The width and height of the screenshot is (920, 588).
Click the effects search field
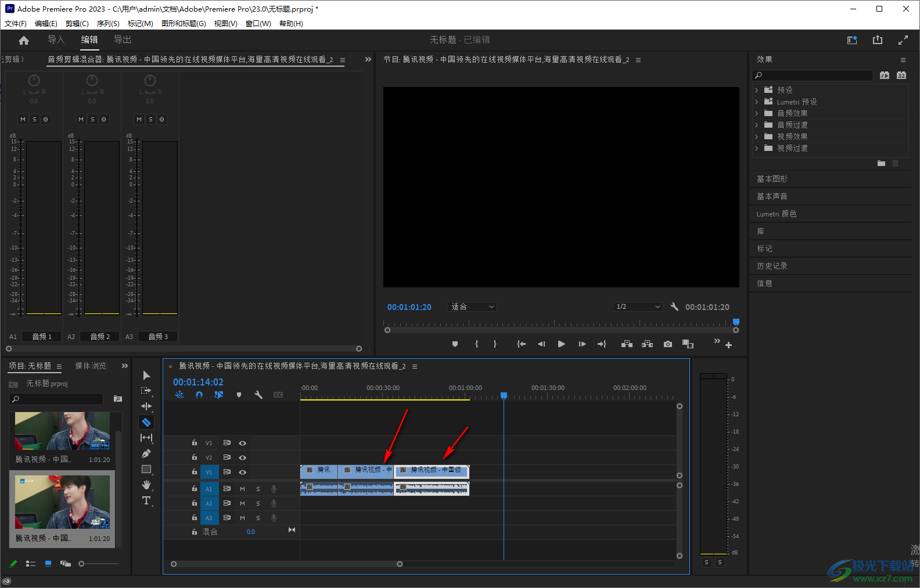(x=813, y=75)
